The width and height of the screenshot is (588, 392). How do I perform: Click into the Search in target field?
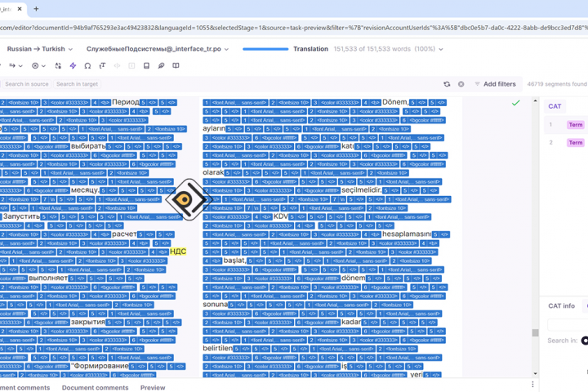click(77, 84)
